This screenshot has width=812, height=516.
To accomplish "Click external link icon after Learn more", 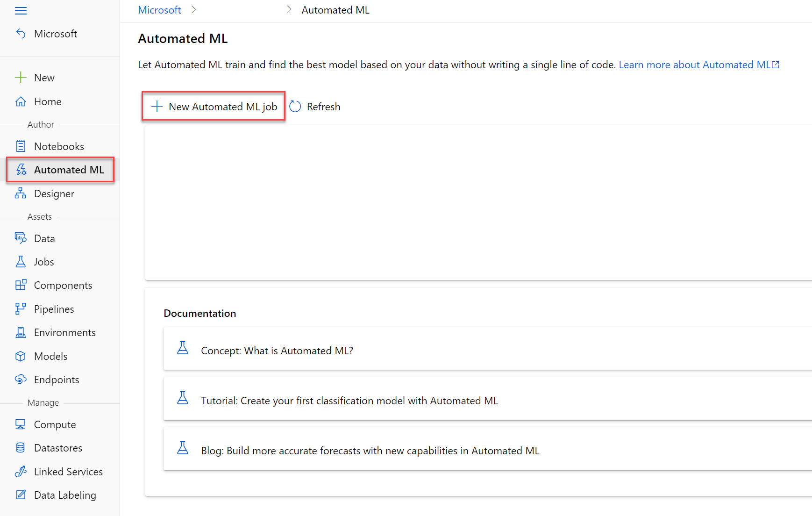I will coord(776,64).
